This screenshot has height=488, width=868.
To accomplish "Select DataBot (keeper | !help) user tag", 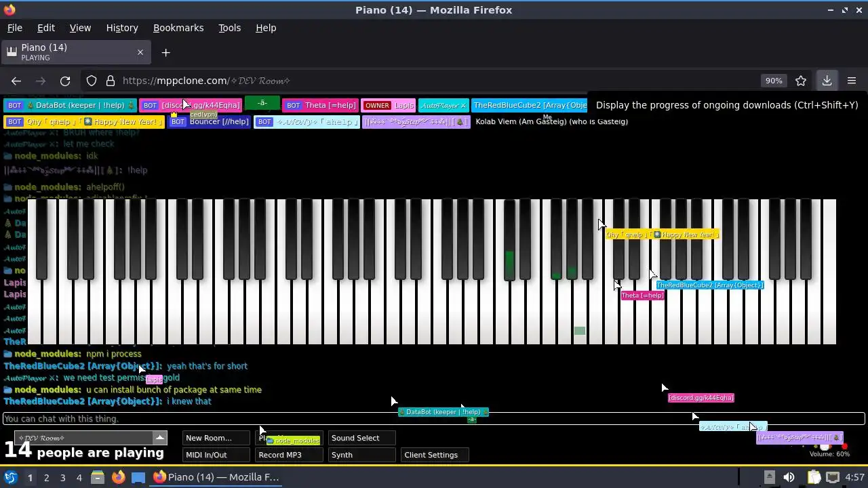I will coord(71,105).
